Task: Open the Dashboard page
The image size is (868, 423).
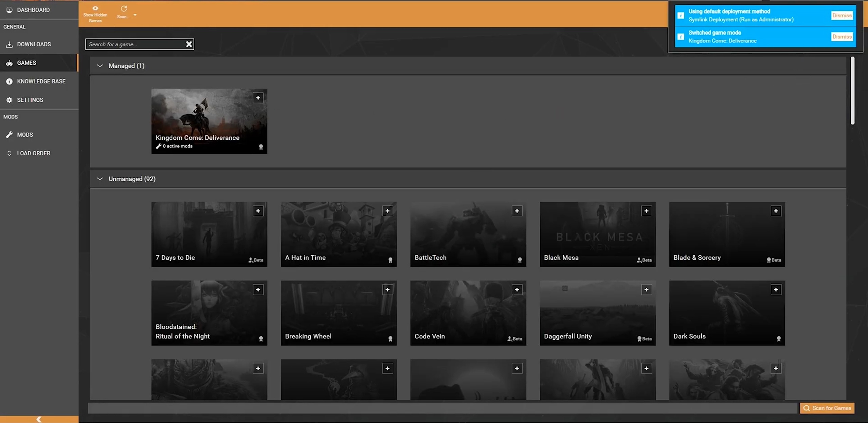Action: 39,10
